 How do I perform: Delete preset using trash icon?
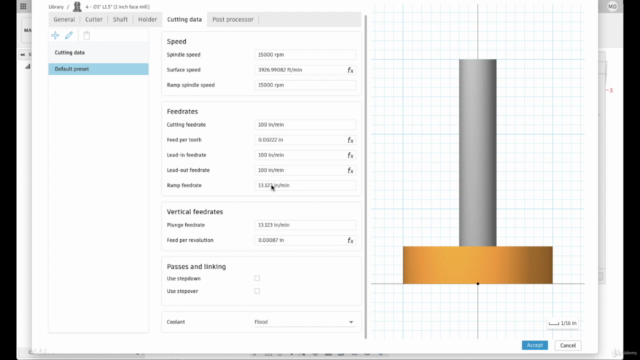coord(87,36)
